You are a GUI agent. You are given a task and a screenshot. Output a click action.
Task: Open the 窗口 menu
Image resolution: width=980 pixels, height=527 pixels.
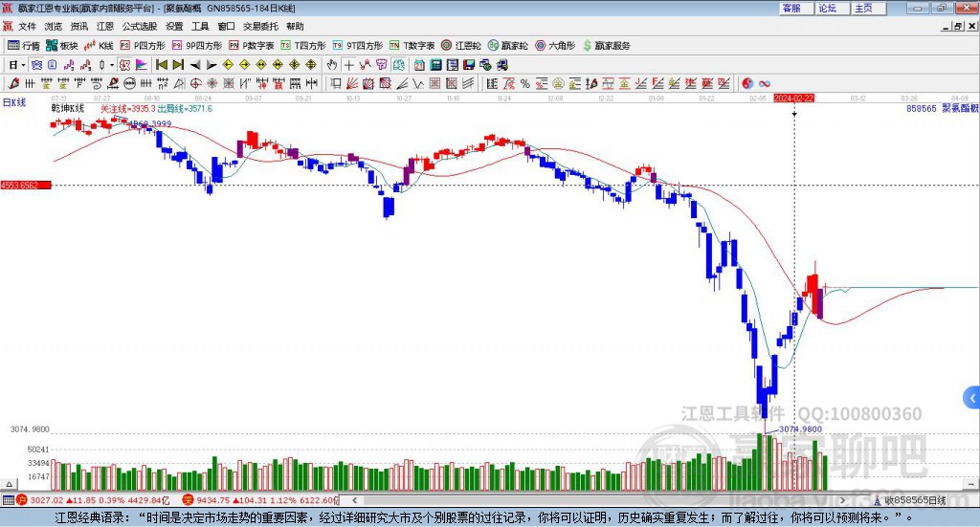tap(226, 26)
